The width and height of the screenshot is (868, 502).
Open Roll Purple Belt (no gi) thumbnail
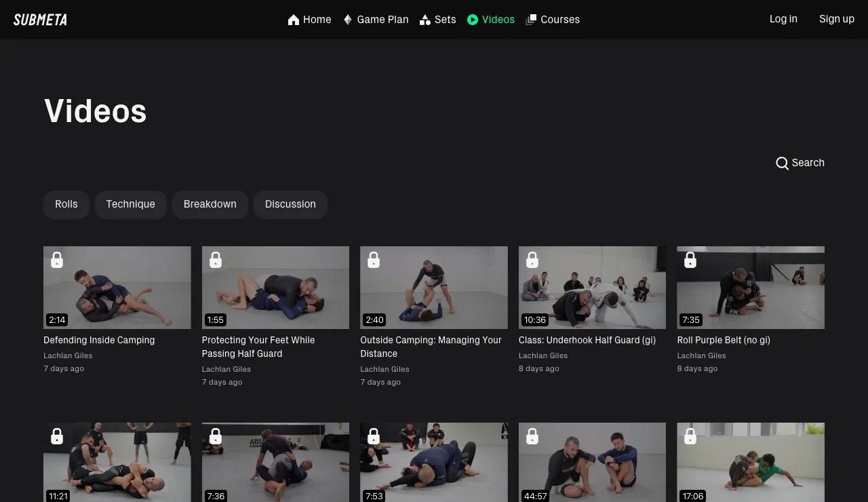tap(751, 288)
